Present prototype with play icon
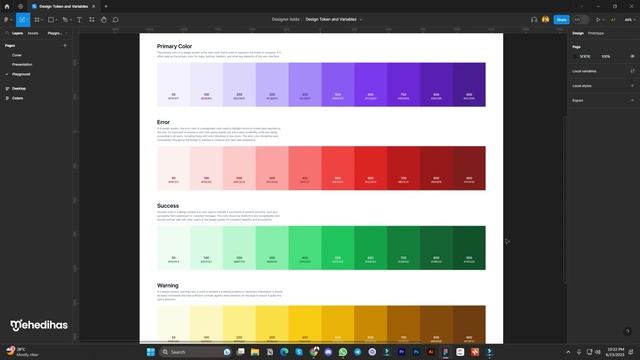 (x=598, y=20)
